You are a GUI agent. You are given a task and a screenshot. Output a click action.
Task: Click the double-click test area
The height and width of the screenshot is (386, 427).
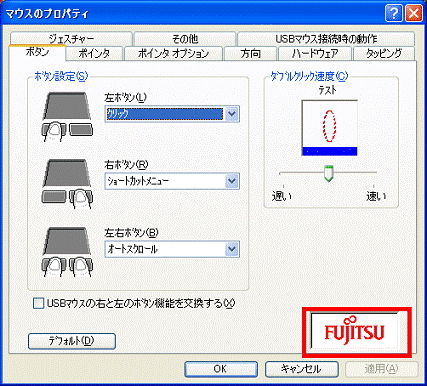(329, 128)
